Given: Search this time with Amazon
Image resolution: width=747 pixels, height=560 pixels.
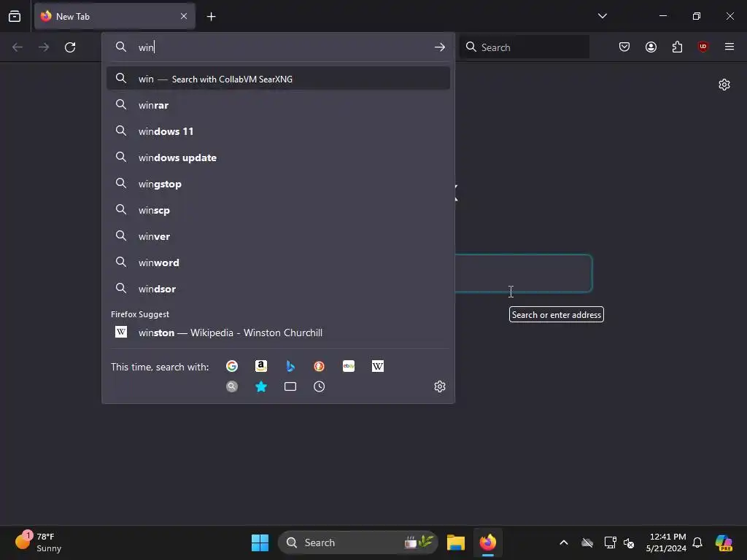Looking at the screenshot, I should pos(261,366).
